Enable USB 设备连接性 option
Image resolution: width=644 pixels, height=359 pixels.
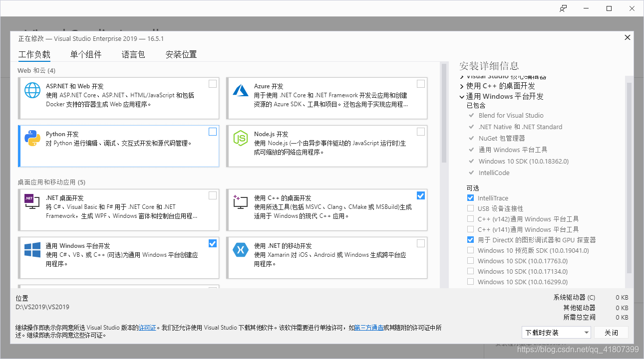point(471,208)
